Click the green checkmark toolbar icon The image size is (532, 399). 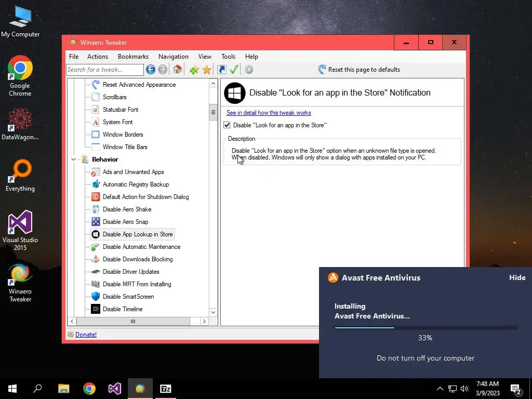[x=234, y=70]
